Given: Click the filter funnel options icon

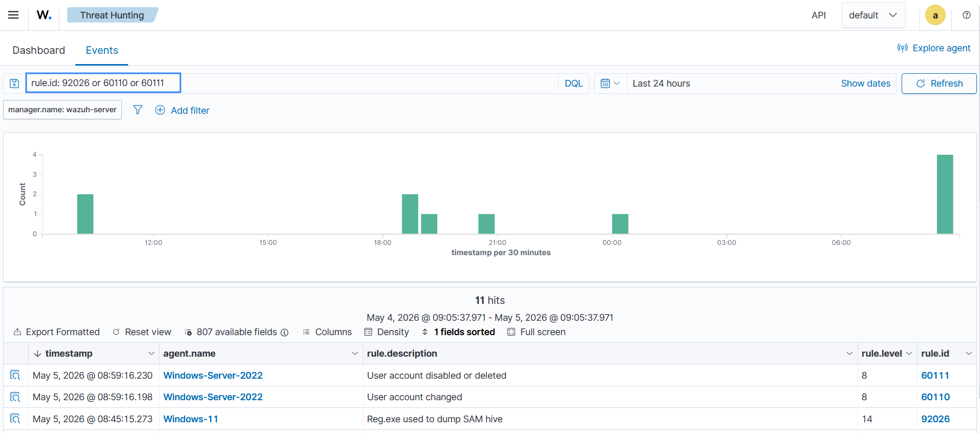Looking at the screenshot, I should [138, 110].
